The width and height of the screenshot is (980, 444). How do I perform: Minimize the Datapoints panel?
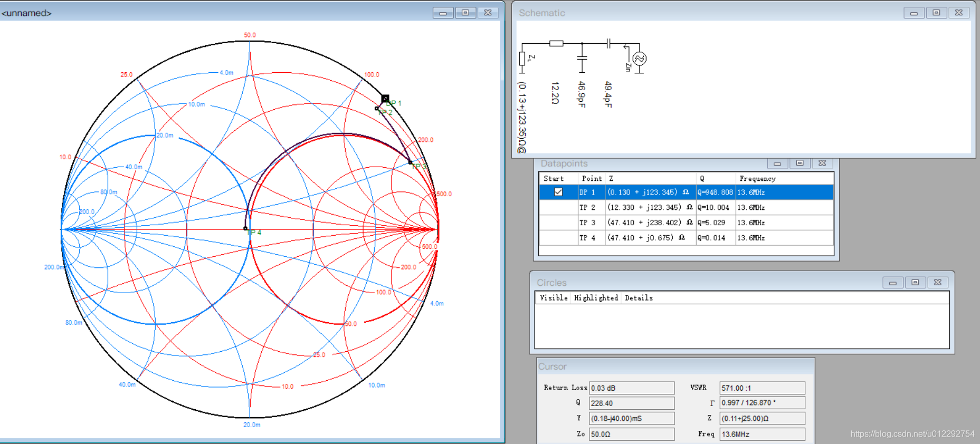[x=777, y=163]
